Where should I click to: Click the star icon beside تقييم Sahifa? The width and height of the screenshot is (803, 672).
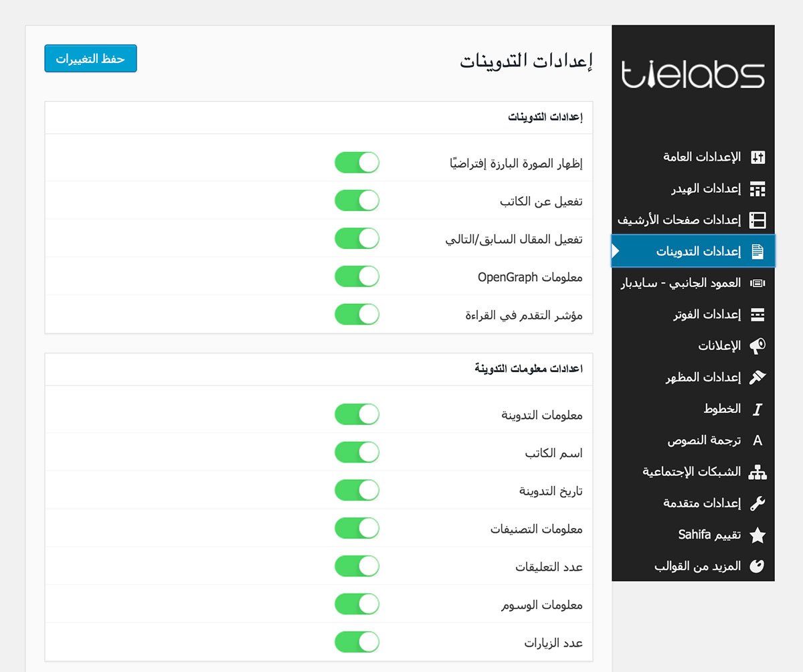(757, 535)
